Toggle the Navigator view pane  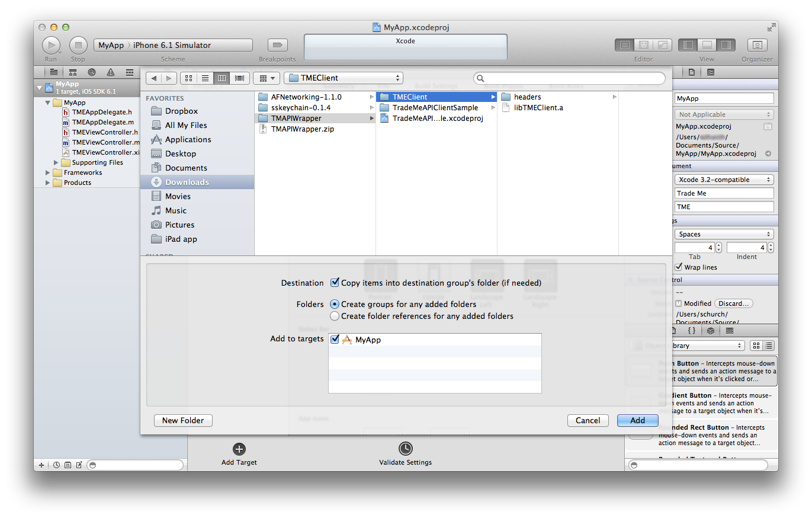[x=688, y=45]
